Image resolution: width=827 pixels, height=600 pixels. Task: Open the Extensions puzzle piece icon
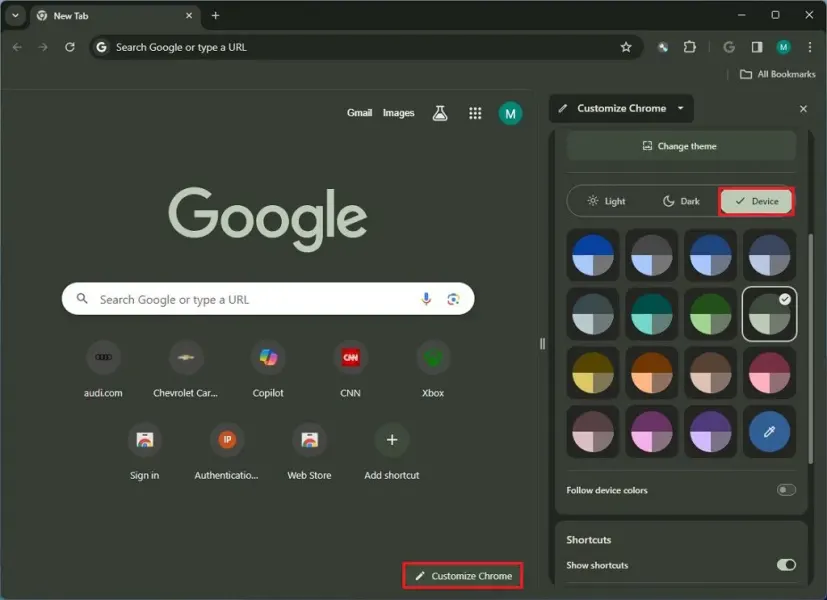pos(689,47)
